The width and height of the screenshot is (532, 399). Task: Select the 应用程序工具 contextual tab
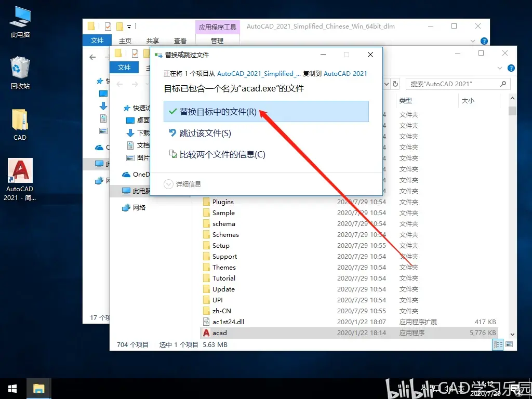point(218,27)
